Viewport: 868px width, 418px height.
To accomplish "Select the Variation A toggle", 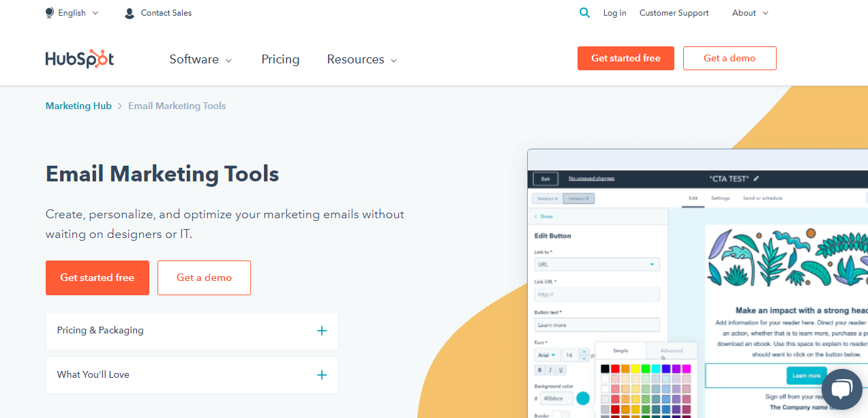I will [547, 198].
